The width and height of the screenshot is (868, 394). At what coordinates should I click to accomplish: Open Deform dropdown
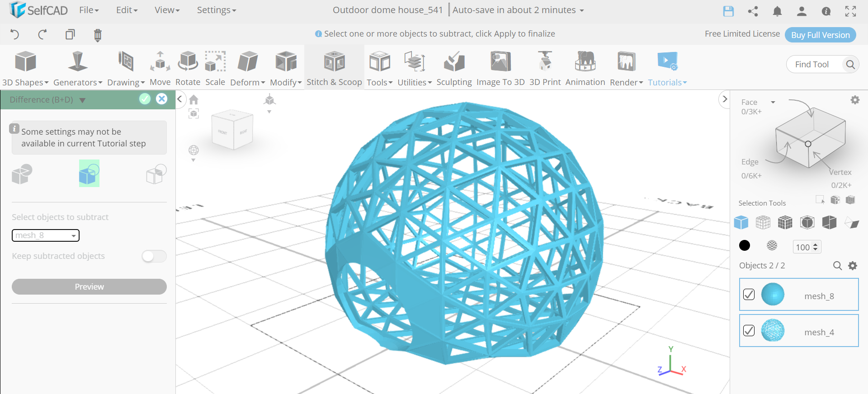(247, 68)
